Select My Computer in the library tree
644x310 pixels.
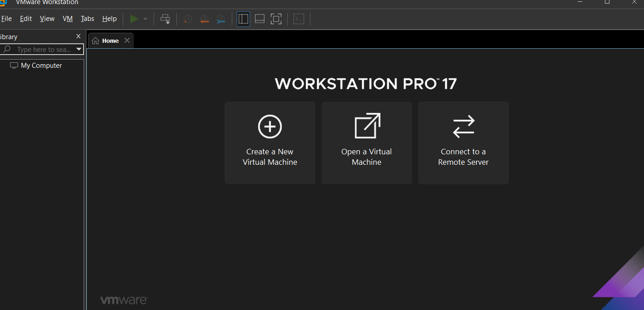(41, 66)
